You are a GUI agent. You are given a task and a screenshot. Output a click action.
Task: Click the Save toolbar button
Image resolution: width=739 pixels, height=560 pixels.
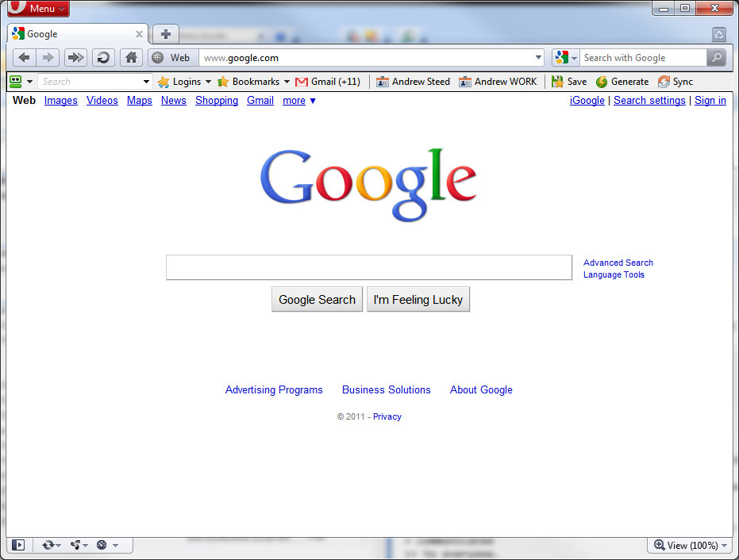(569, 82)
